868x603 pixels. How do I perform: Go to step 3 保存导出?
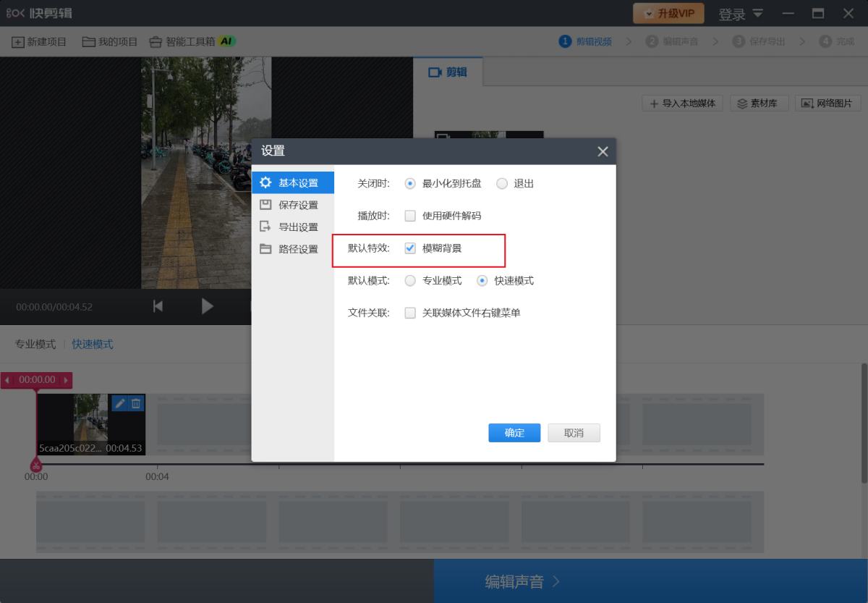coord(759,41)
